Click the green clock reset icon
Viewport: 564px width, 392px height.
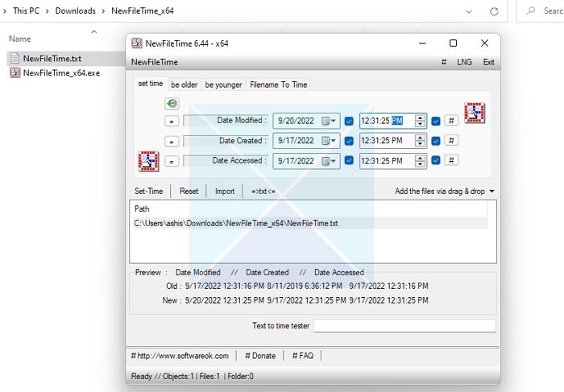tap(172, 104)
